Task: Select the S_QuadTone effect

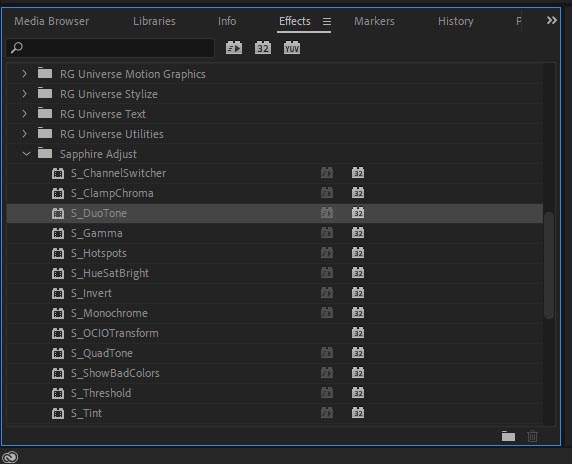Action: click(102, 353)
